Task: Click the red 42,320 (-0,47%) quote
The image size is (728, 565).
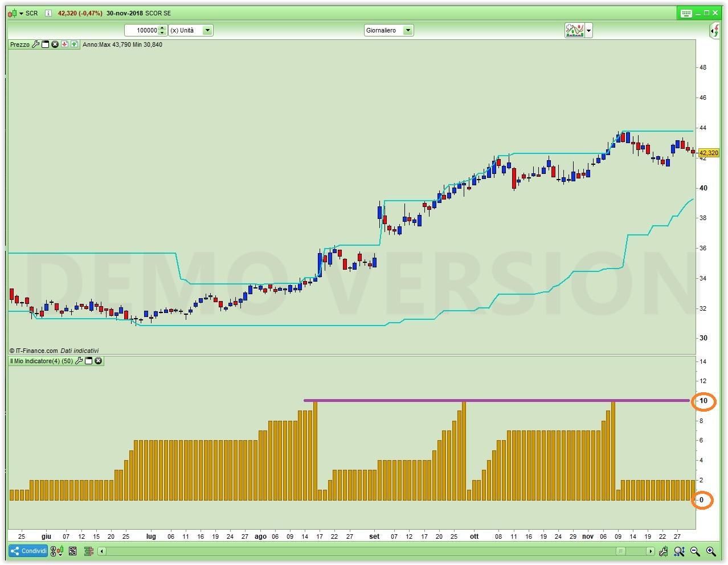Action: pos(80,13)
